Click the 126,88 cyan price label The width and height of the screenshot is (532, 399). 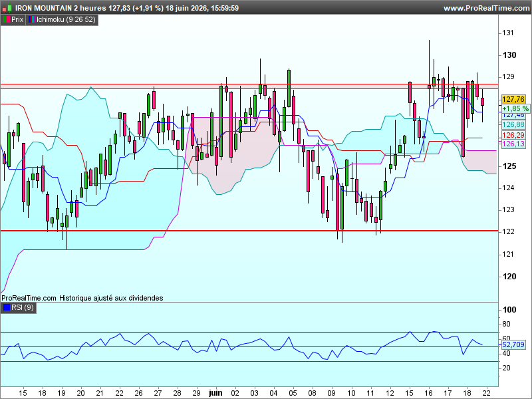(x=513, y=125)
